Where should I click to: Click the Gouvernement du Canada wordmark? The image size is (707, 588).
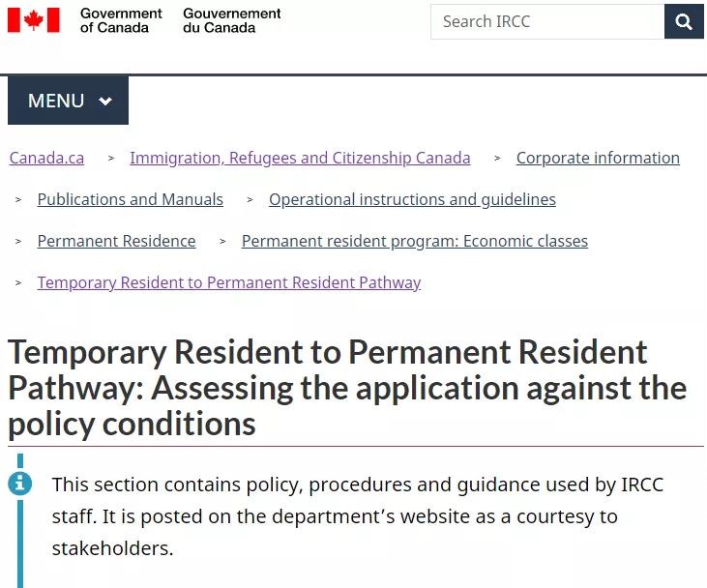pos(232,20)
